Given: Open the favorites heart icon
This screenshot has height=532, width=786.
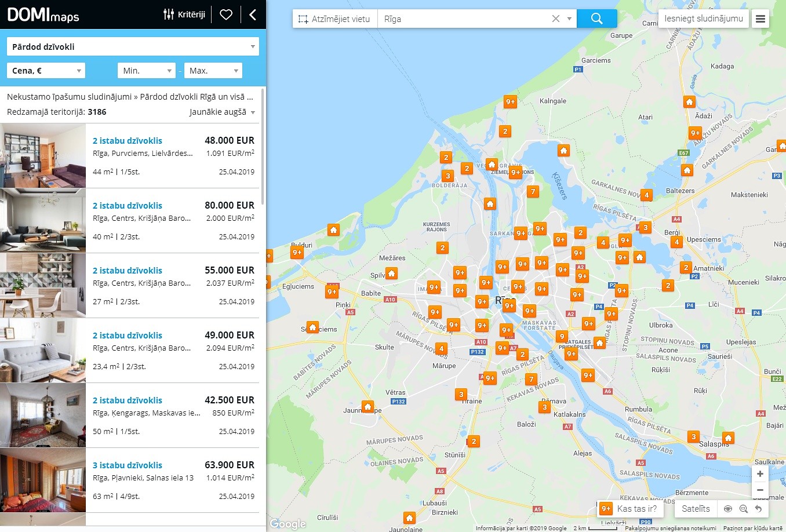Looking at the screenshot, I should [x=226, y=14].
